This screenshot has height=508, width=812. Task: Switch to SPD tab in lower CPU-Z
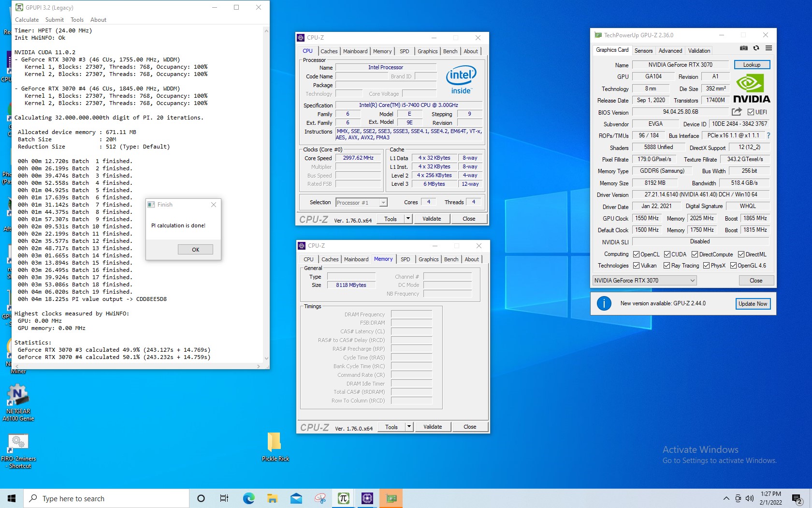coord(405,259)
